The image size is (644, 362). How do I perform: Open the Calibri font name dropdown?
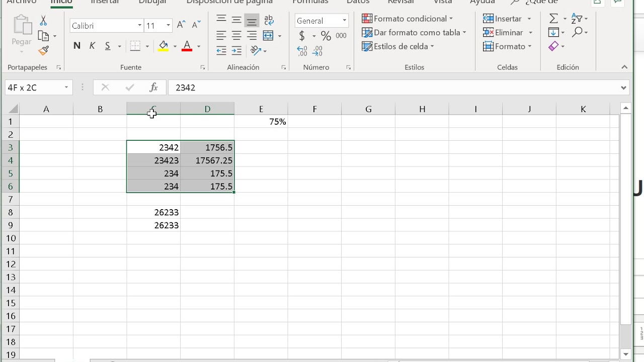pos(139,25)
